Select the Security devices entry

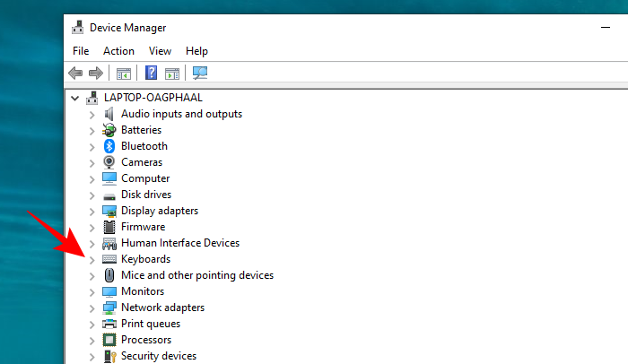[158, 356]
